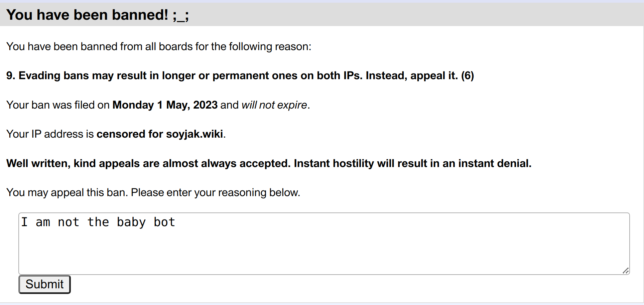
Task: Click the word "bot" in the text box
Action: (x=164, y=222)
